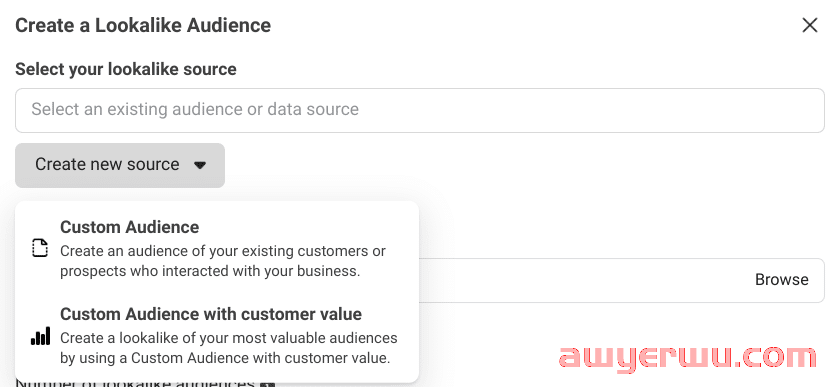Collapse the Create new source caret arrow
Screen dimensions: 835x387
pyautogui.click(x=200, y=166)
